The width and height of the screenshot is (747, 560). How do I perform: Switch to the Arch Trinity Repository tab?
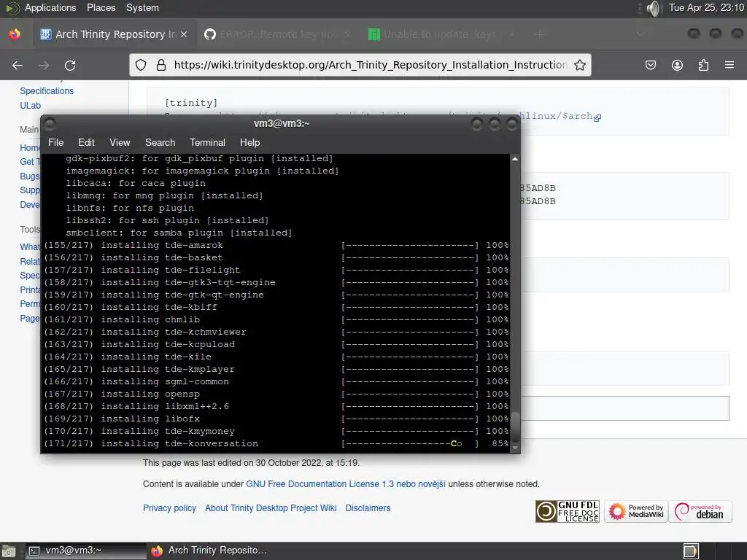click(114, 34)
